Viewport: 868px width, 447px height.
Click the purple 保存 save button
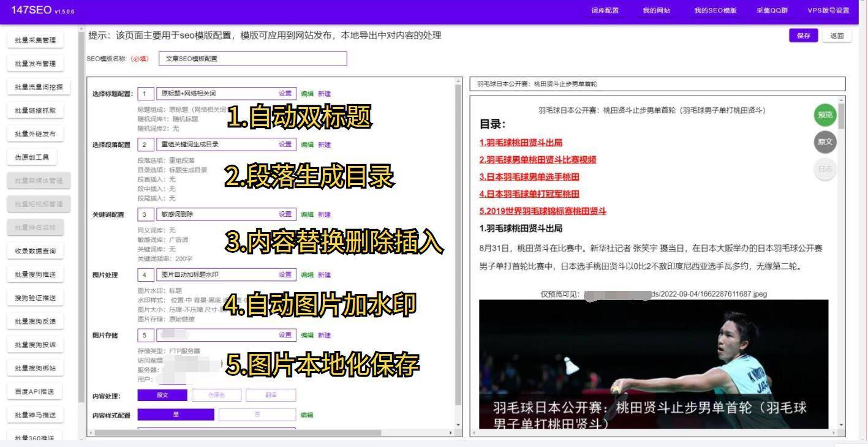tap(804, 36)
